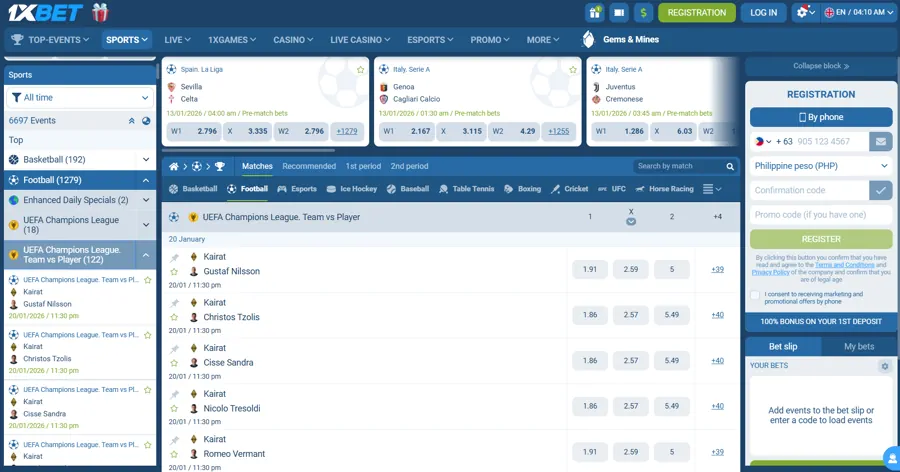Click the Gems & Mines gem icon

(588, 39)
